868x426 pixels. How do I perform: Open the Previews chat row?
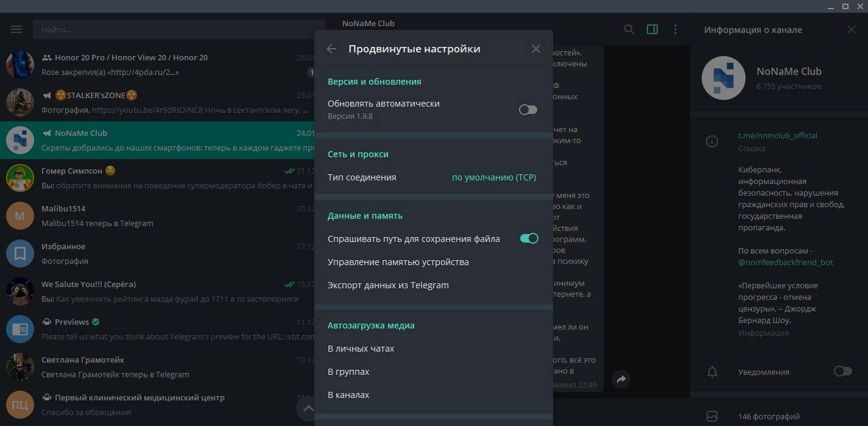(x=157, y=329)
